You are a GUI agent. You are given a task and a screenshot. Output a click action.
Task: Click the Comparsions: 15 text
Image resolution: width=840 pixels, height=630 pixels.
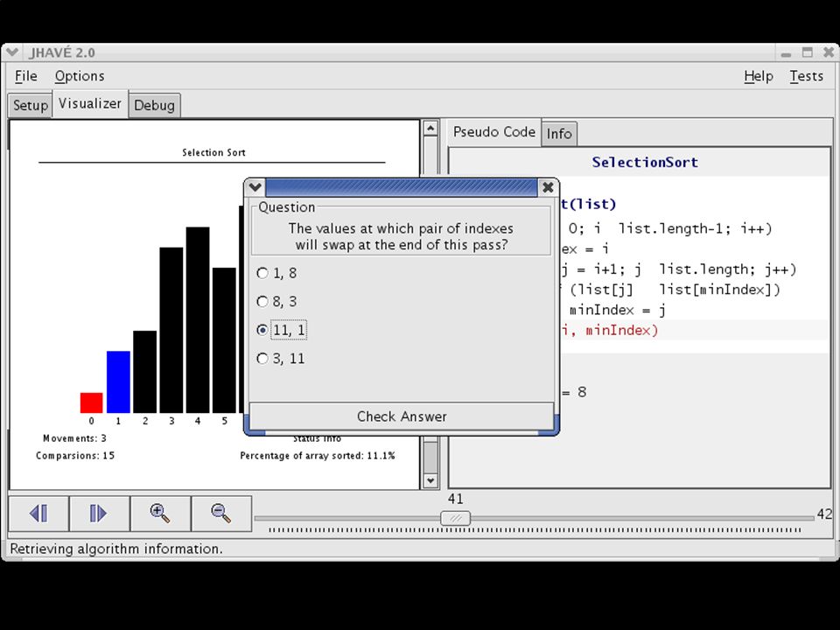(x=75, y=455)
